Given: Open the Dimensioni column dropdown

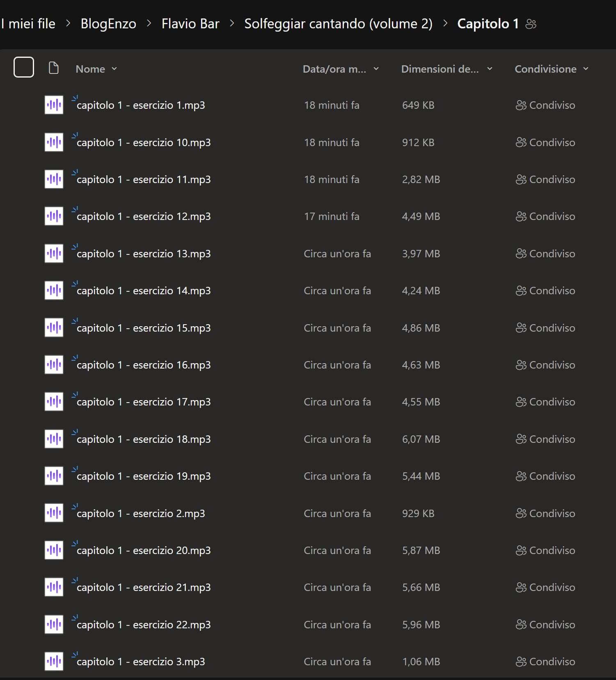Looking at the screenshot, I should point(490,69).
